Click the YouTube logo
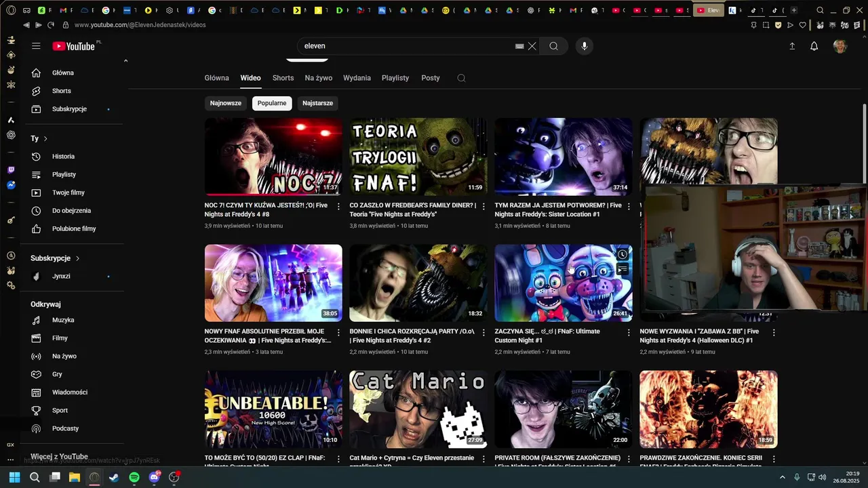Image resolution: width=868 pixels, height=488 pixels. point(74,46)
